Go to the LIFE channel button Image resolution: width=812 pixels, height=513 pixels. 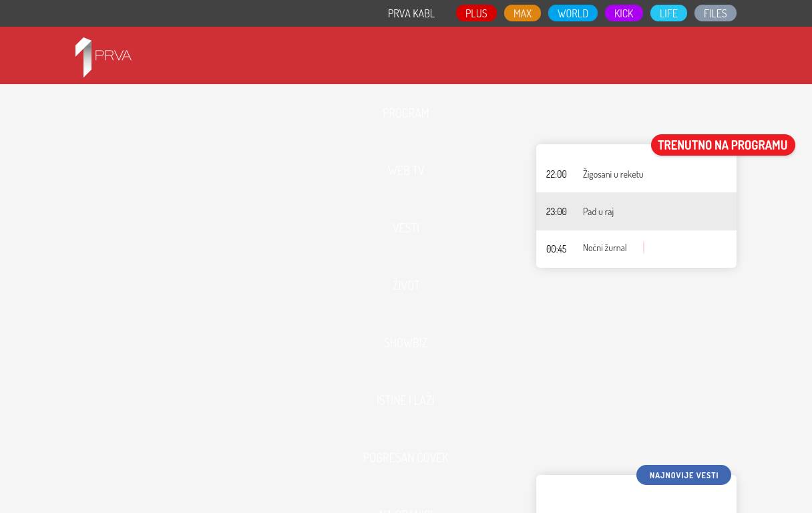point(668,13)
